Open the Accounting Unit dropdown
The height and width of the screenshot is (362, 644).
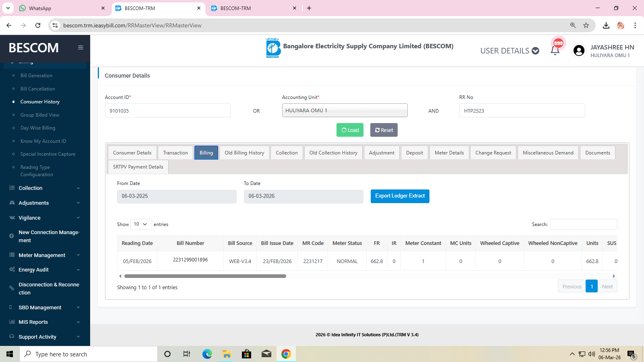coord(345,110)
